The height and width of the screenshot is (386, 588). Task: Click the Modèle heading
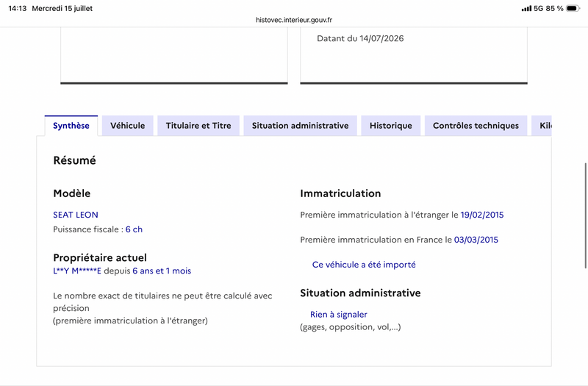pos(71,193)
